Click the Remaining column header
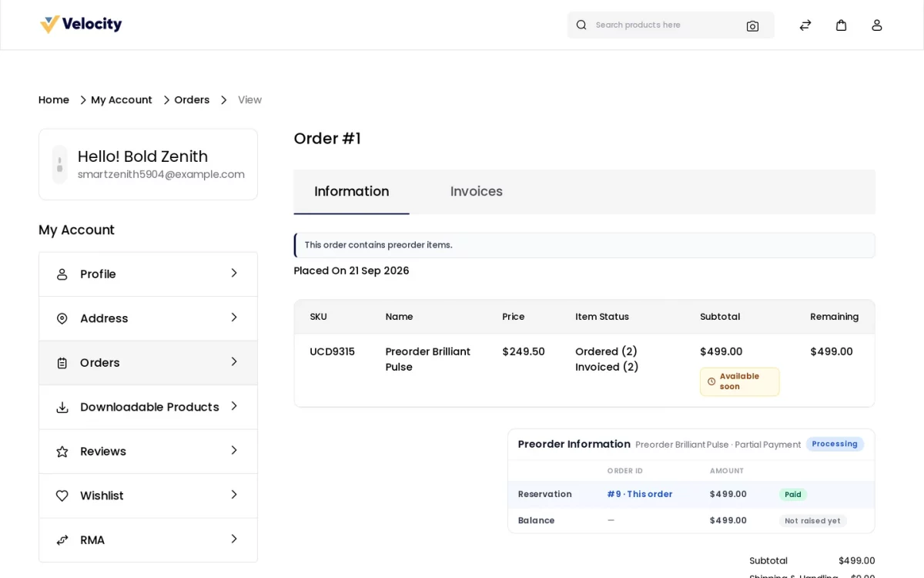Image resolution: width=924 pixels, height=578 pixels. [x=835, y=317]
